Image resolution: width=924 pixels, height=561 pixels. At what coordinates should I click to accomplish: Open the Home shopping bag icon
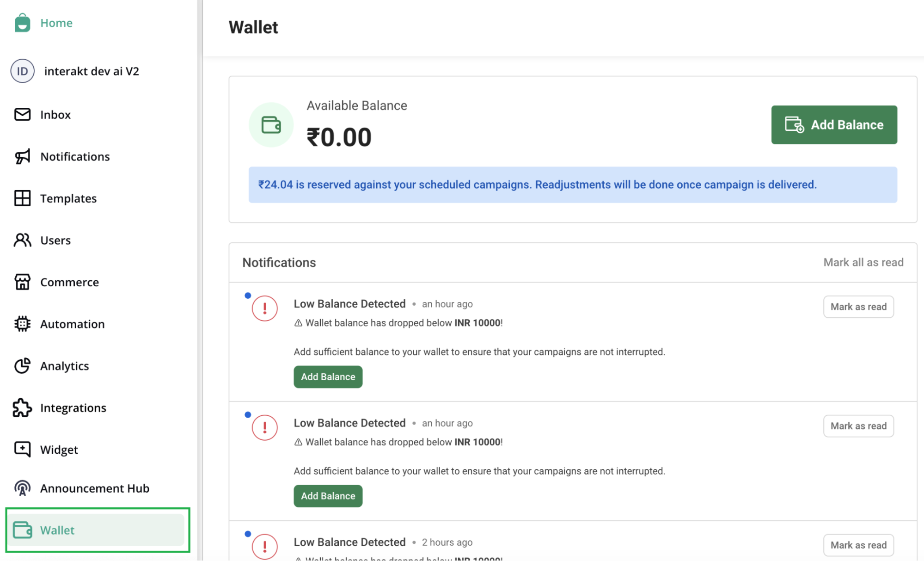(22, 23)
